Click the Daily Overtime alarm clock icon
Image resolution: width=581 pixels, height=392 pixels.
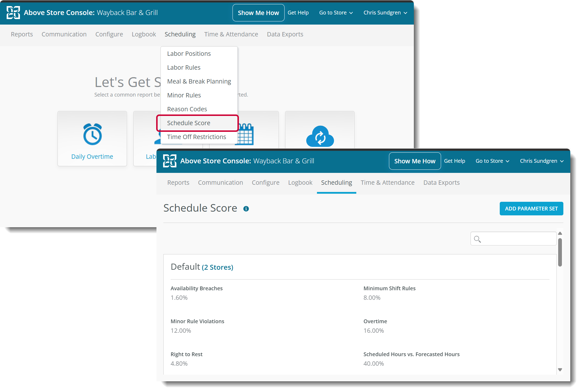pos(92,134)
